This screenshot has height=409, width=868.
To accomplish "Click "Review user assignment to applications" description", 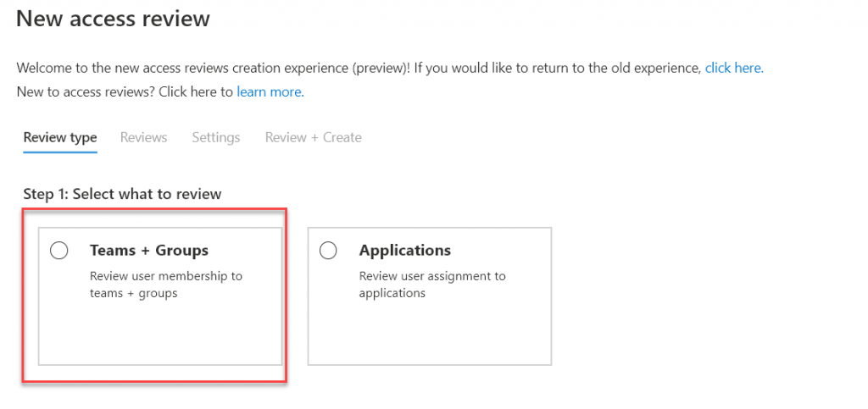I will (x=432, y=285).
